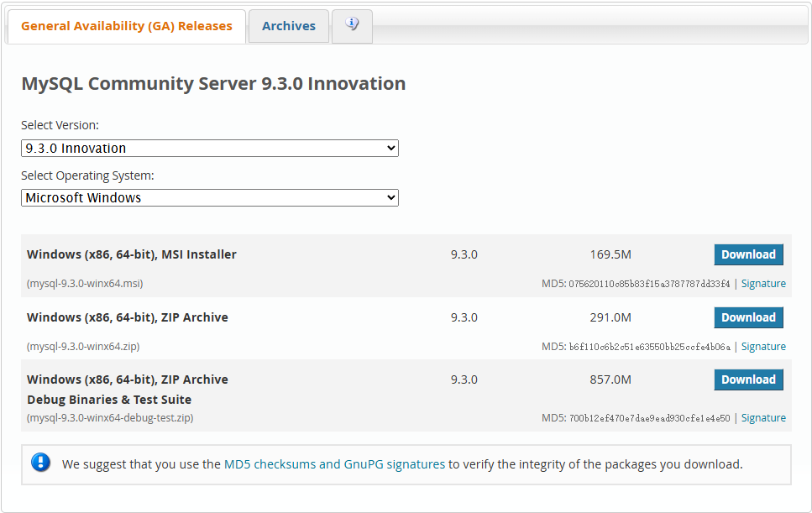Open Signature link for mysql-9.3.0-winx64.msi

click(763, 284)
